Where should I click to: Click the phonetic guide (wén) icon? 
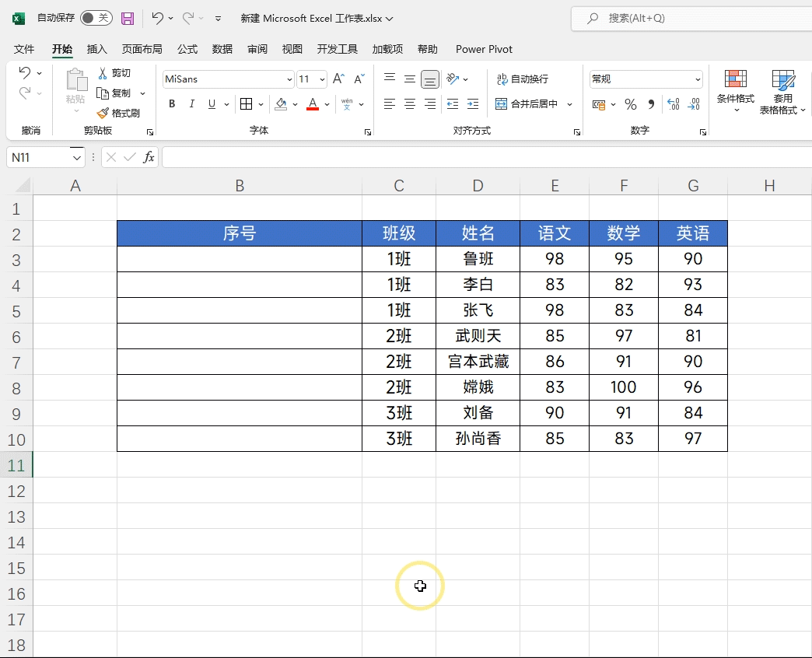[347, 104]
